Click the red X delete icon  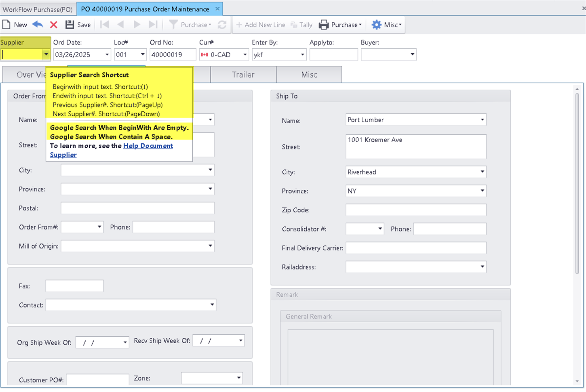(x=53, y=25)
